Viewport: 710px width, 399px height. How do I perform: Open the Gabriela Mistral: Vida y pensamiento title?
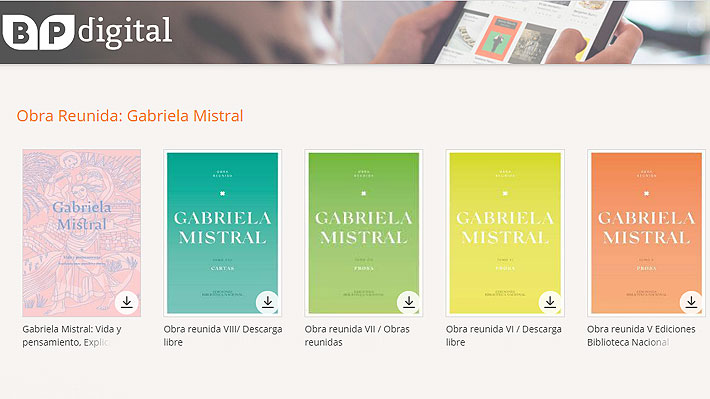72,336
